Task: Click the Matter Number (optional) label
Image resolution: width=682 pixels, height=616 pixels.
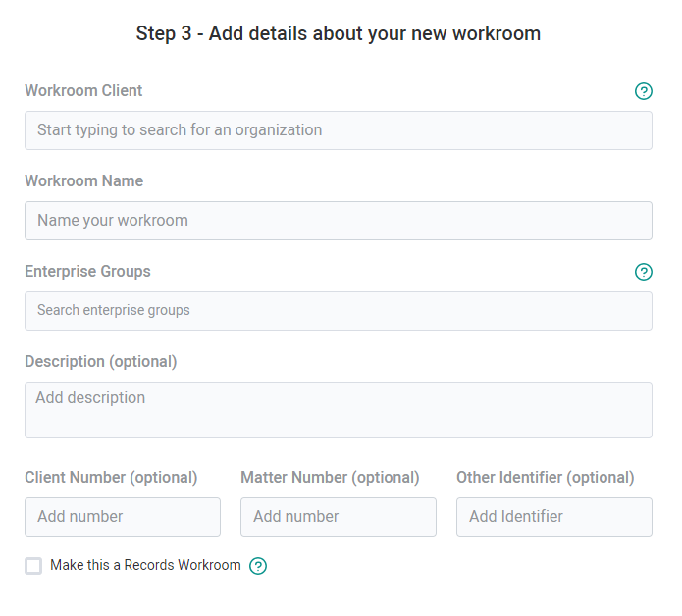Action: pos(330,478)
